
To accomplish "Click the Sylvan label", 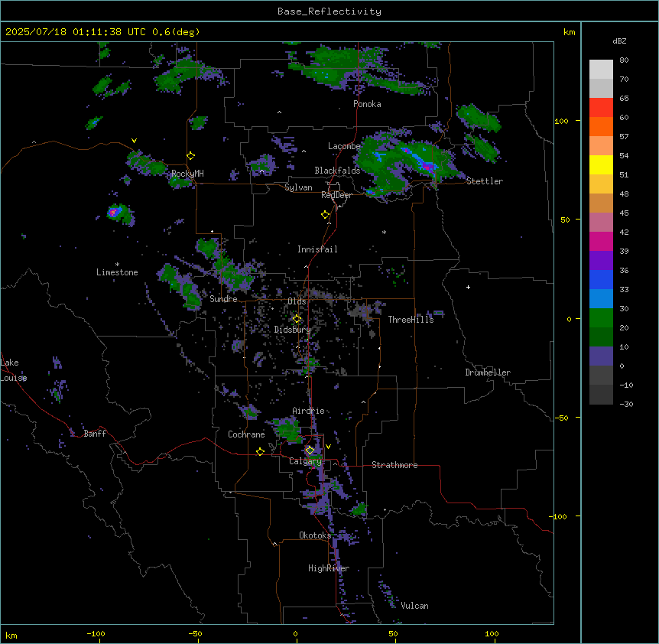I will (x=298, y=187).
